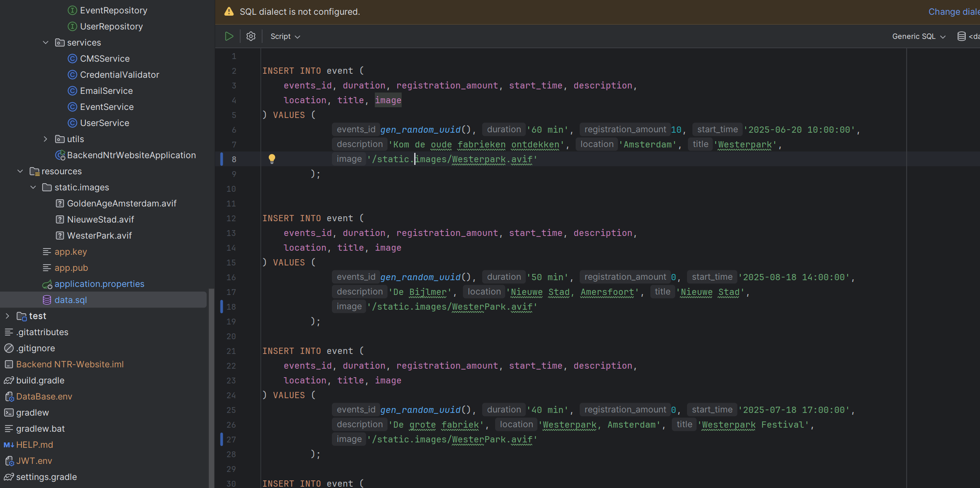Click the warning triangle icon in the banner

[x=229, y=12]
